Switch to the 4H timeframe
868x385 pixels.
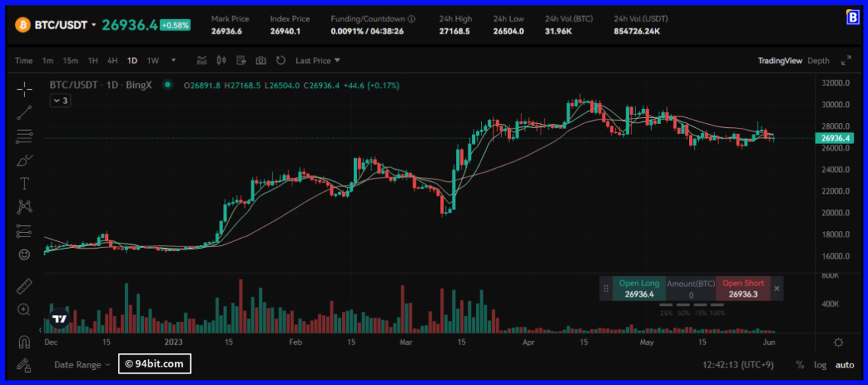112,60
